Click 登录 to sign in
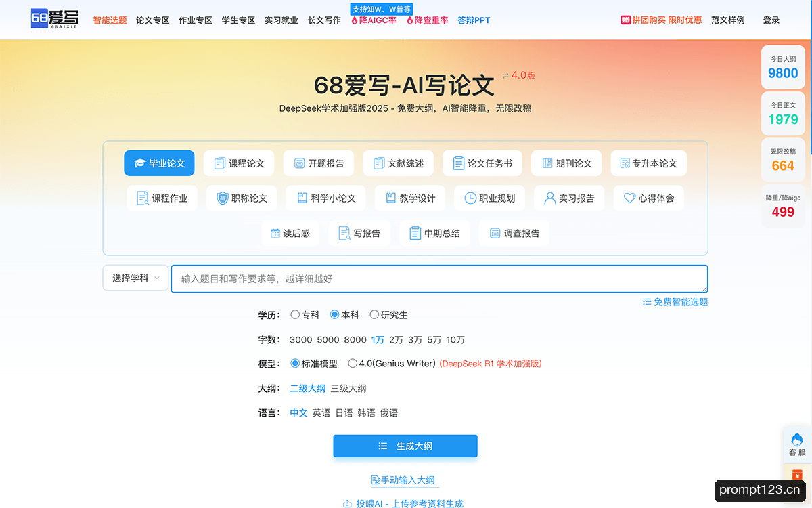The height and width of the screenshot is (508, 812). pos(771,20)
